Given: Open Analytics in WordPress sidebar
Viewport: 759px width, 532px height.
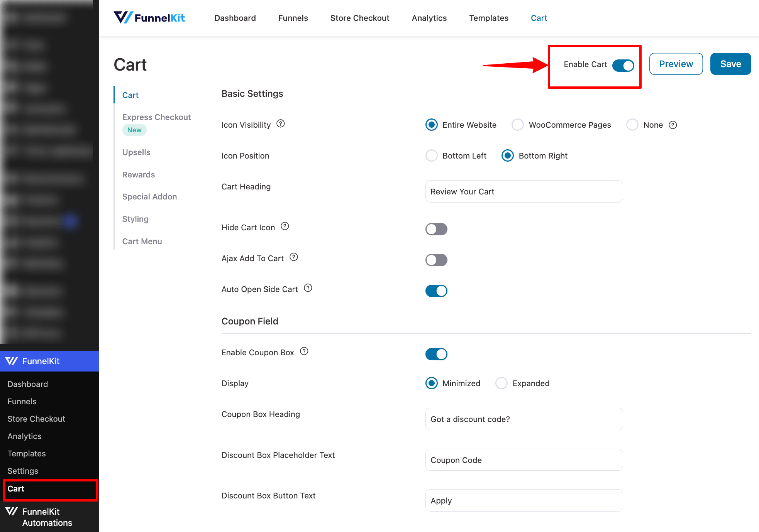Looking at the screenshot, I should tap(24, 436).
